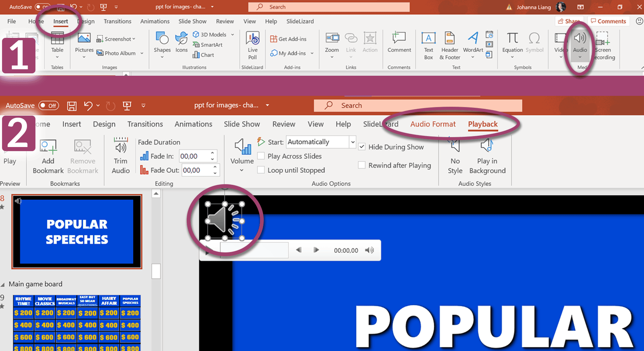Insert a Chart from Illustrations group

click(203, 55)
